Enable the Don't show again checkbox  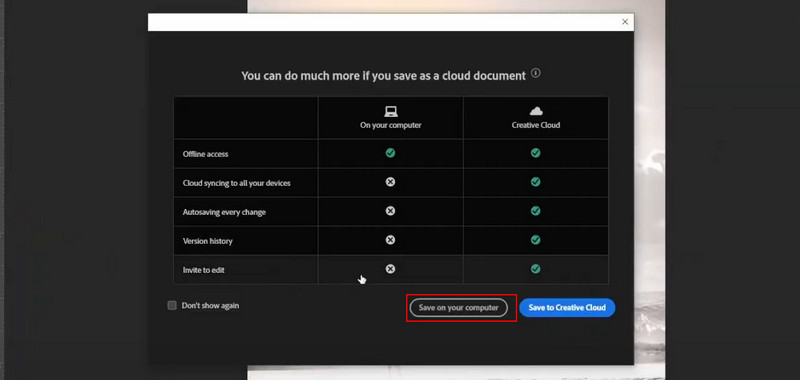click(x=172, y=306)
